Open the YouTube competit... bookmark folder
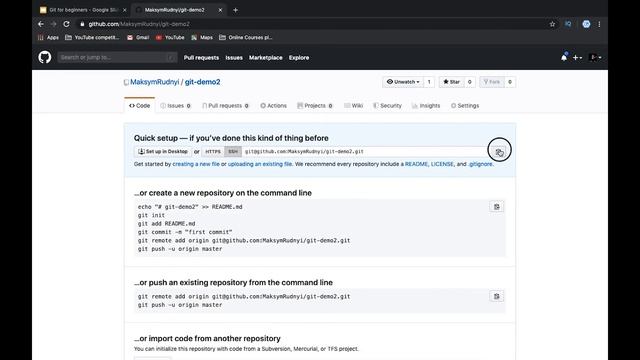Screen dimensions: 640x360 tap(92, 38)
